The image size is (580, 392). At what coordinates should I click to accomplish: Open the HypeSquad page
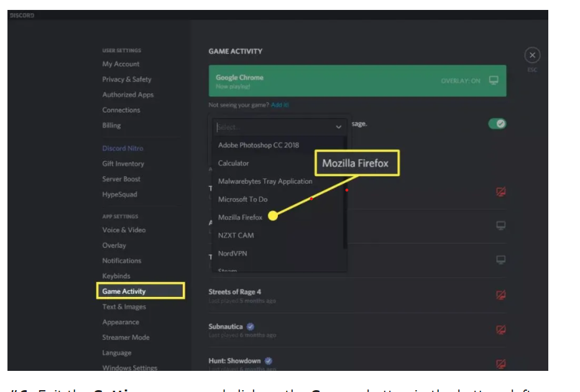tap(120, 194)
